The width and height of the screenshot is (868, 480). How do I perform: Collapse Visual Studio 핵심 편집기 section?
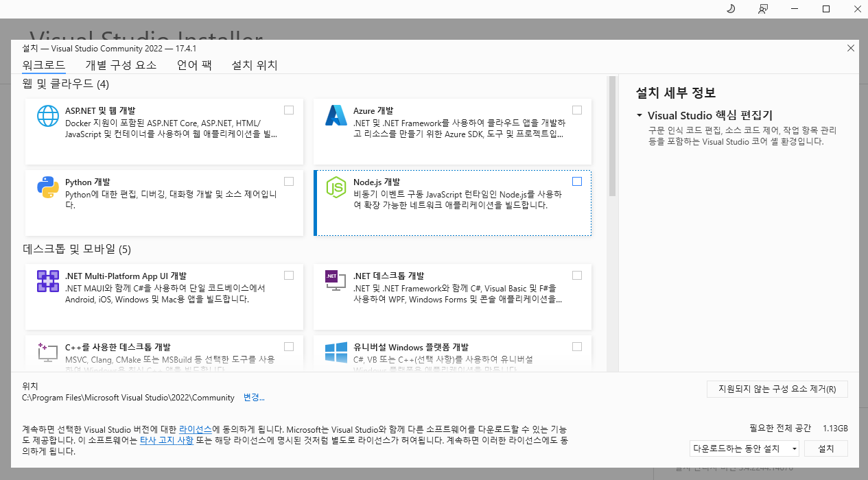pyautogui.click(x=640, y=115)
